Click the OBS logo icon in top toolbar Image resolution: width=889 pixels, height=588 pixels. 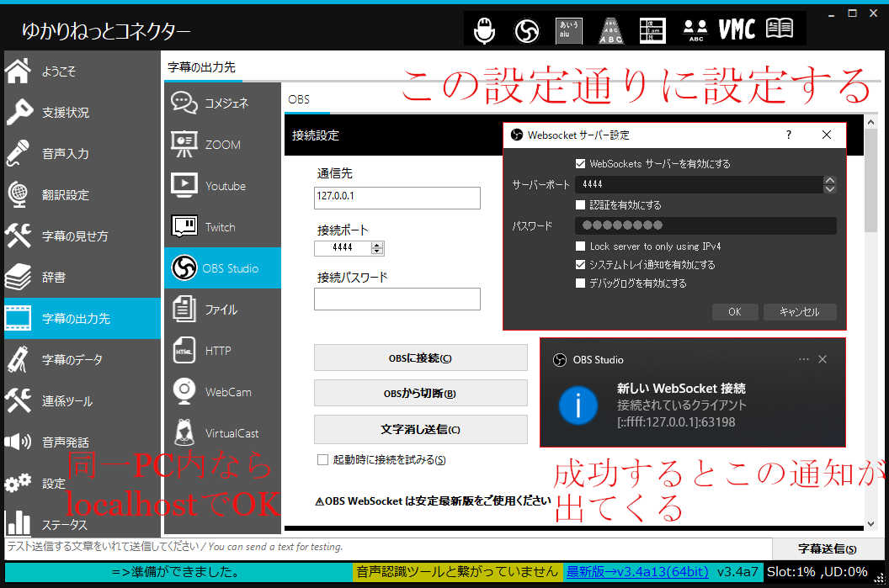[527, 30]
